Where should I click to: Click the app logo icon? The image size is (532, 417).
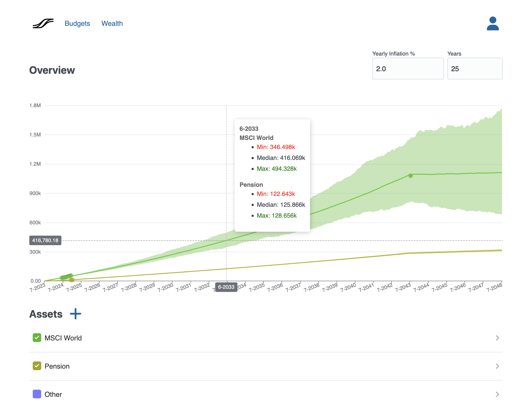coord(43,23)
